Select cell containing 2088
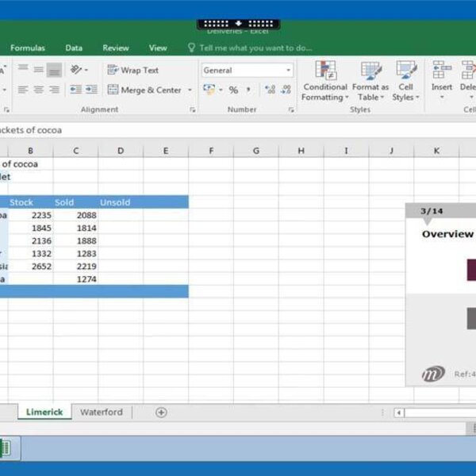The image size is (476, 476). coord(75,215)
